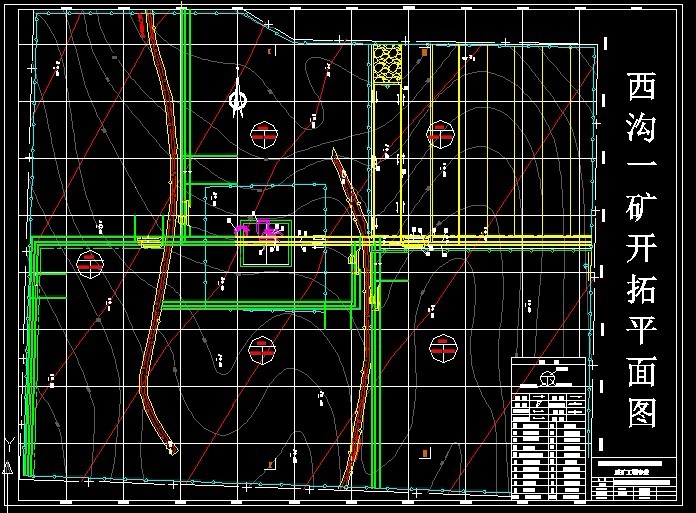Click the title block below the drawing title
Viewport: 696px width, 513px height.
[x=634, y=479]
